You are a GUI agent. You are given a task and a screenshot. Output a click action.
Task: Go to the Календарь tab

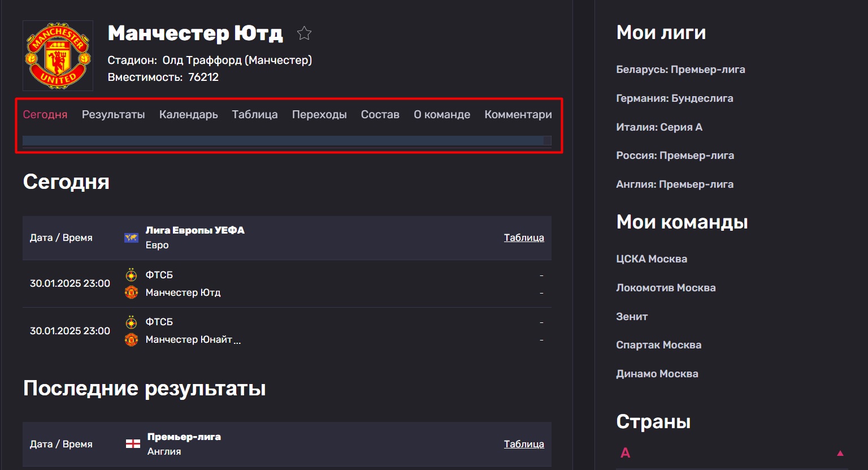pos(189,114)
